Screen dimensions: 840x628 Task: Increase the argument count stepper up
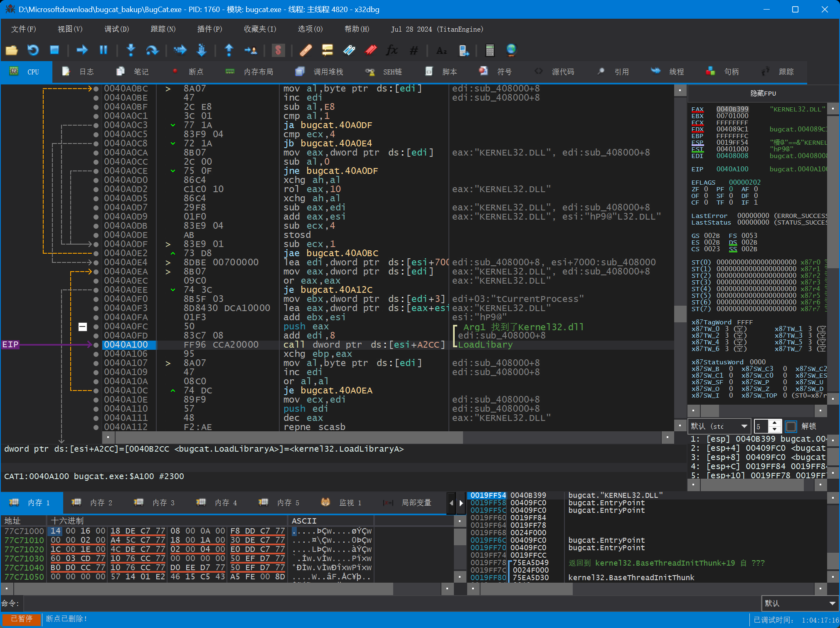(x=774, y=423)
